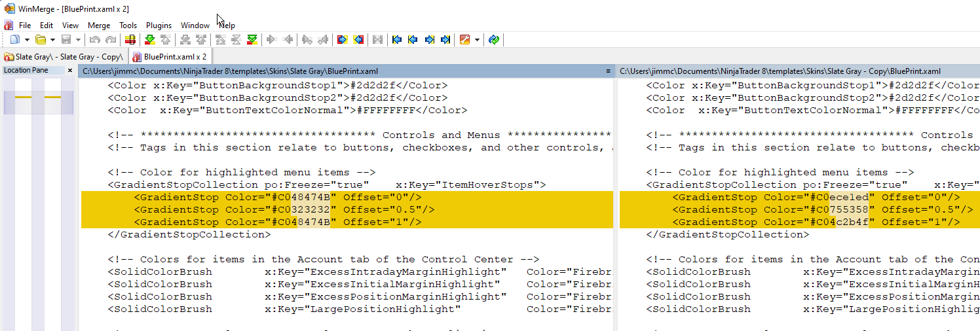Click right line with Color #C04c2b4f
Screen dimensions: 980x331
coord(800,222)
